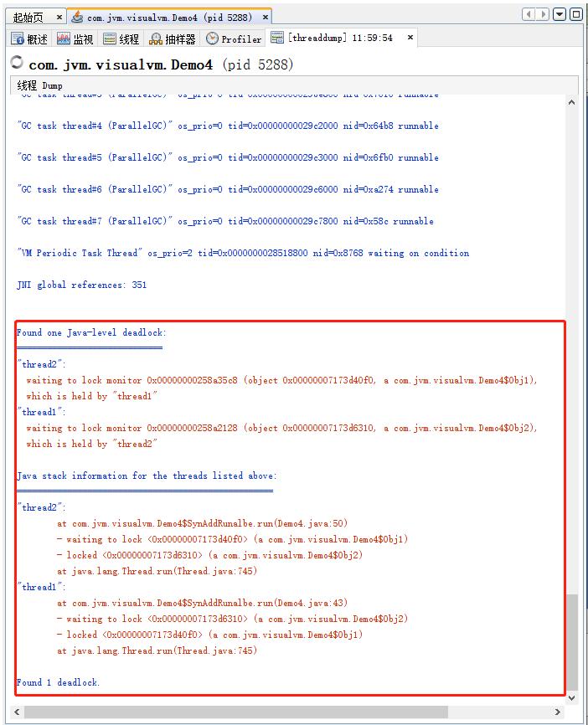Click the "waiting to lock <0x00000007173d40f0>" line
Image resolution: width=588 pixels, height=725 pixels.
coord(232,540)
